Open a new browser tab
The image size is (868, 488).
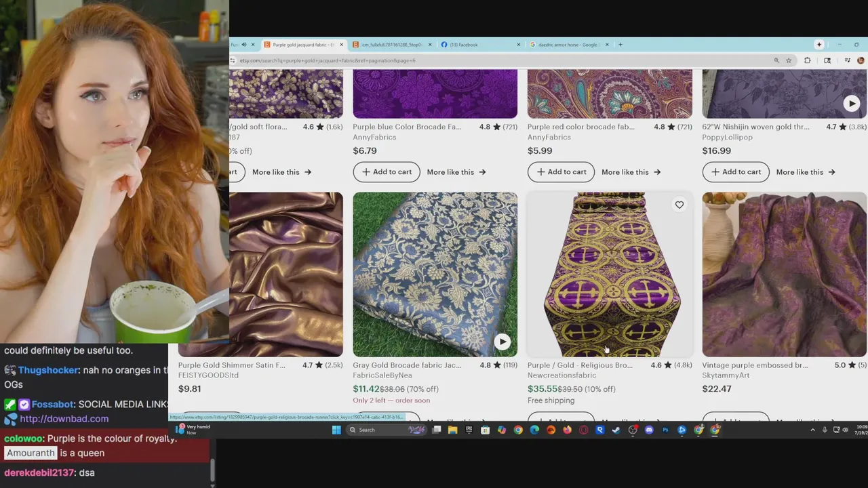point(620,45)
